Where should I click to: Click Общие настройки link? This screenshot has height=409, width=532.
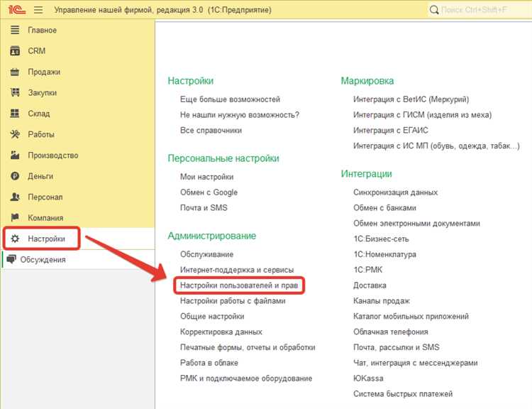212,316
